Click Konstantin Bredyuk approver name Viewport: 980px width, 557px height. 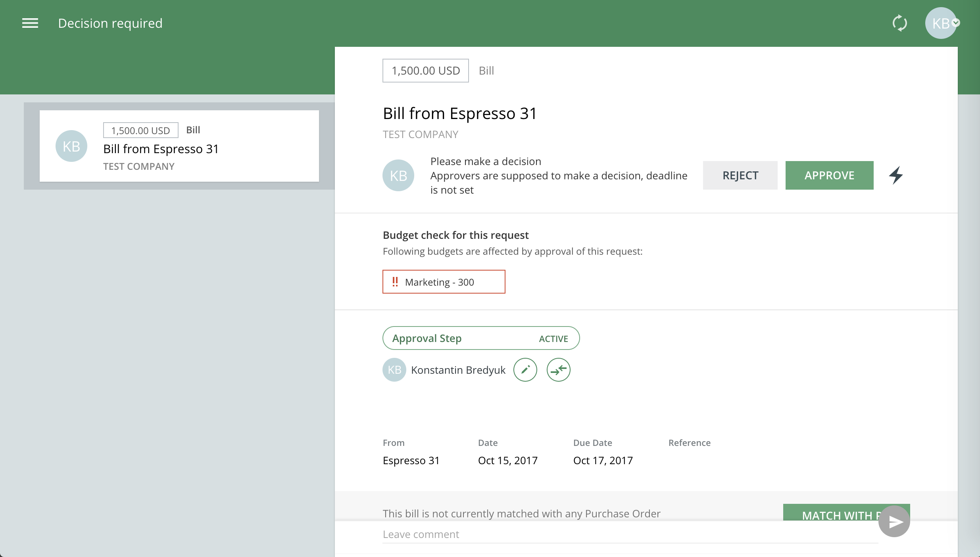(458, 370)
